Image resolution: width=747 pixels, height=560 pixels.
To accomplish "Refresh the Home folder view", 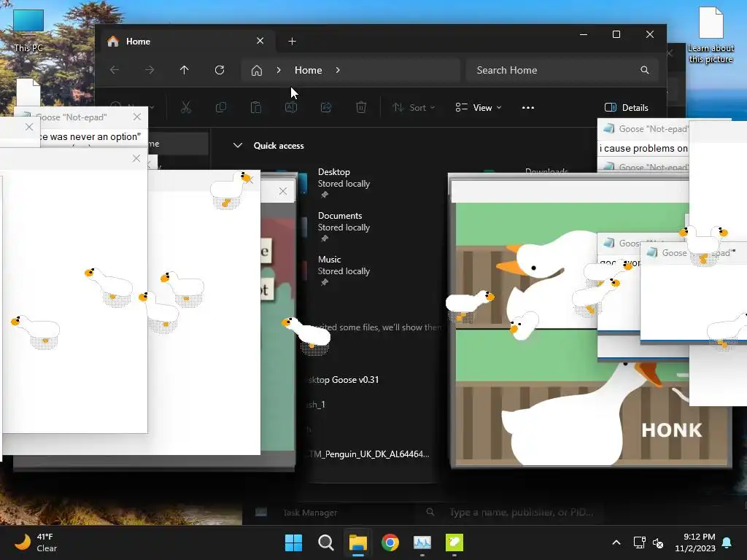I will point(220,70).
